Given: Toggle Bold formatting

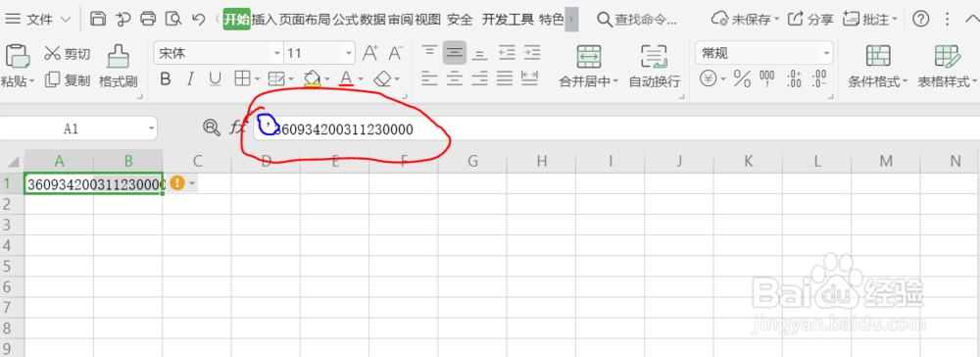Looking at the screenshot, I should [166, 78].
